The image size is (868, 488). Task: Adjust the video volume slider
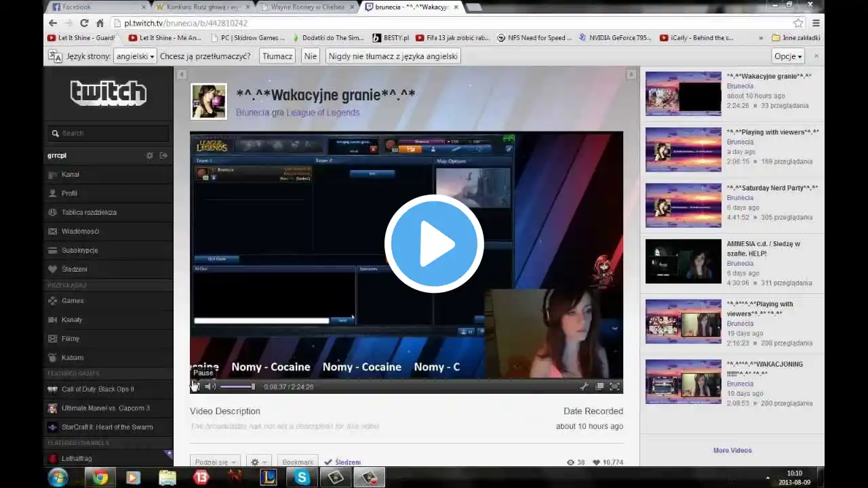coord(237,386)
